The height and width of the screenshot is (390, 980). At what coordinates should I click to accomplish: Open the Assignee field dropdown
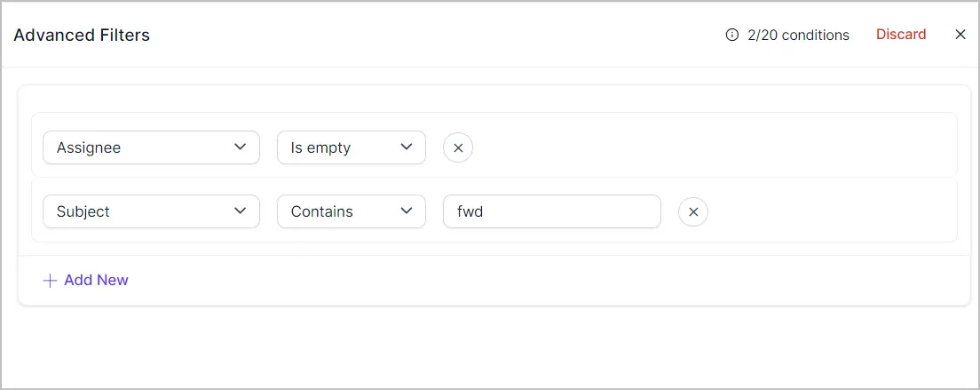click(151, 147)
